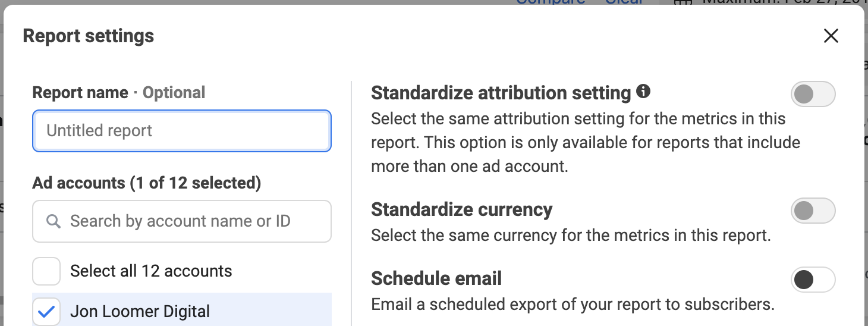Click the Standardize currency heading
Screen dimensions: 868x326
tap(462, 209)
